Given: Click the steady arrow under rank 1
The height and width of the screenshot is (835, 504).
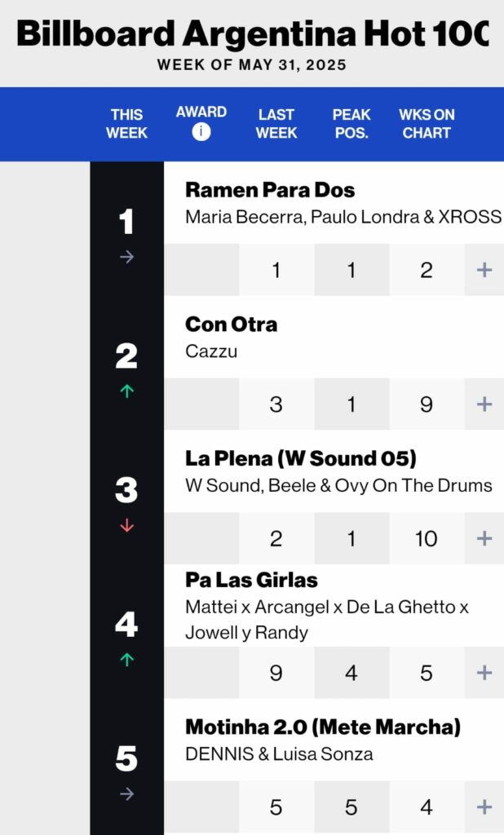Looking at the screenshot, I should 126,257.
